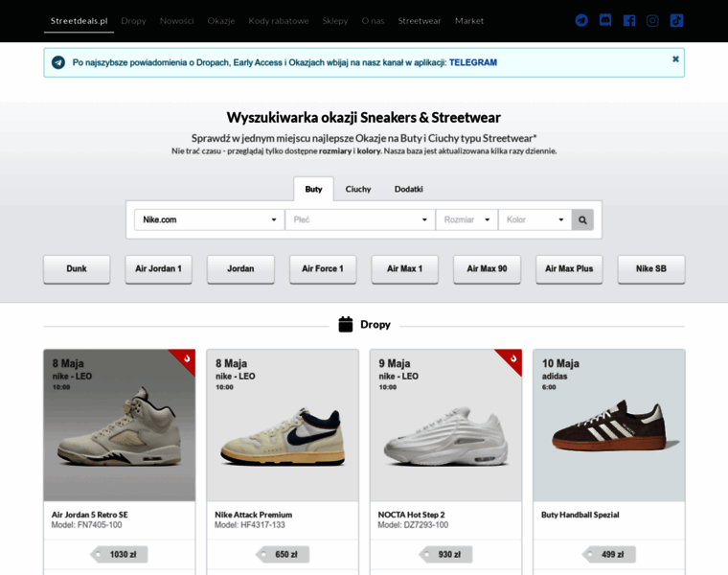
Task: Open the Telegram icon in header
Action: [581, 20]
